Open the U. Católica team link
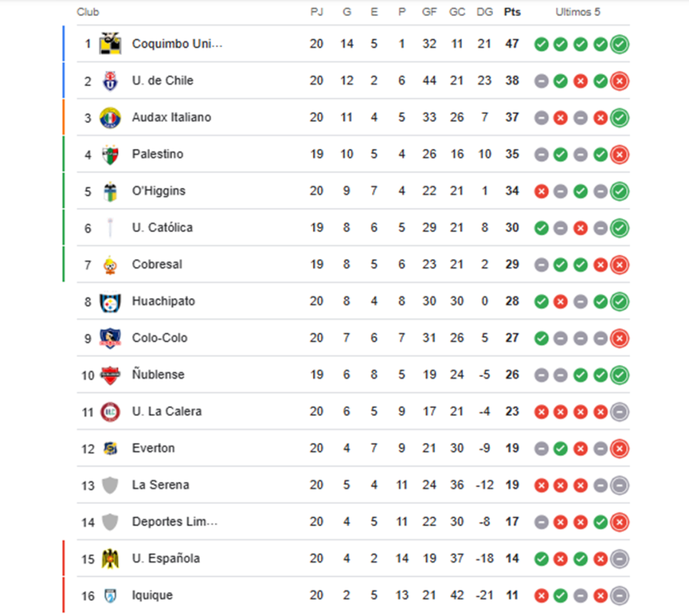The width and height of the screenshot is (689, 616). point(162,227)
